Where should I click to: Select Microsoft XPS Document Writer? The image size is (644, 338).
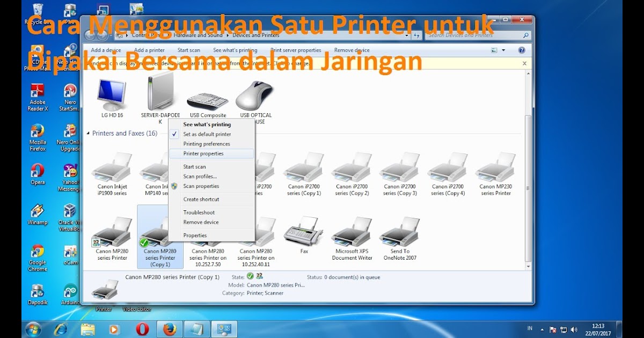click(352, 239)
